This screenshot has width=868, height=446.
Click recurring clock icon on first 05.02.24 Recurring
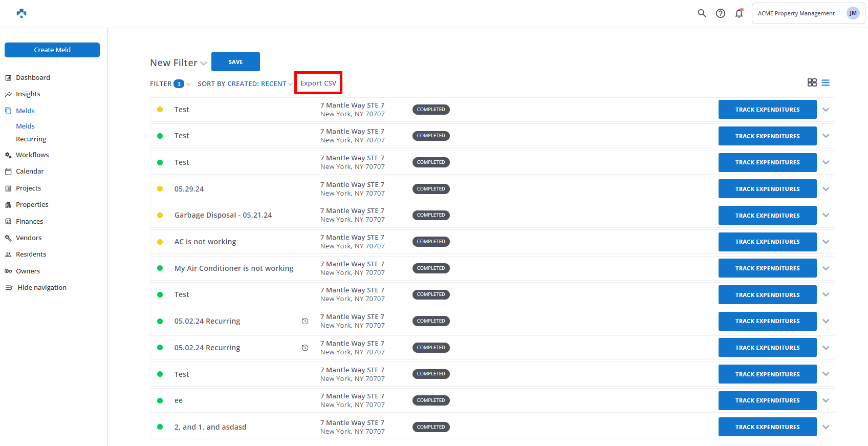coord(305,321)
